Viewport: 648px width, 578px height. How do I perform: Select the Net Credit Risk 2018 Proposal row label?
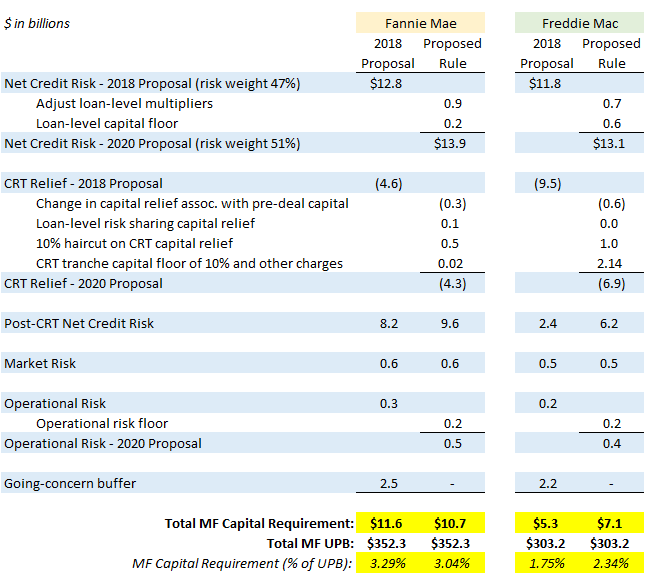click(152, 83)
